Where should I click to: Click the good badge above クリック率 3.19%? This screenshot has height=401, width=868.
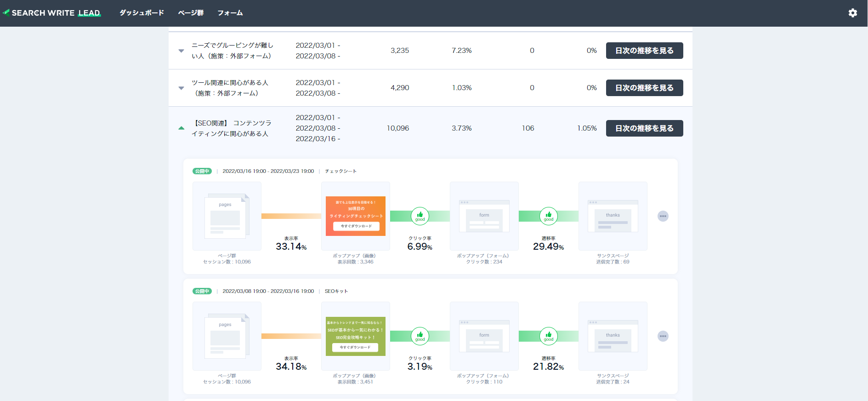click(420, 336)
